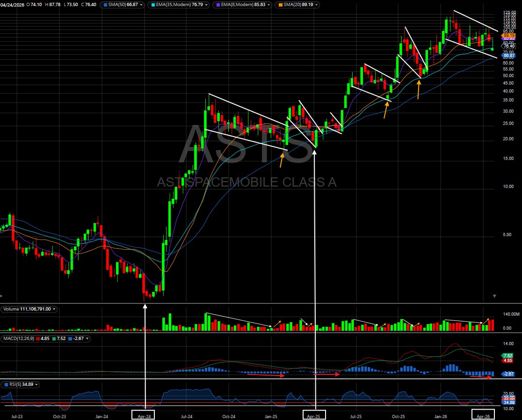Click the blue SMA(50) color swatch
The width and height of the screenshot is (522, 420).
[x=106, y=5]
